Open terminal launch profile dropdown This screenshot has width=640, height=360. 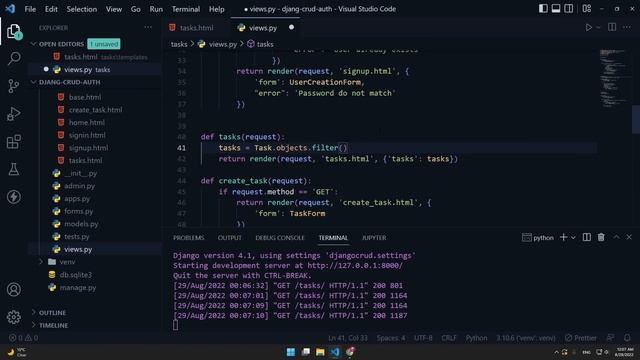[573, 238]
